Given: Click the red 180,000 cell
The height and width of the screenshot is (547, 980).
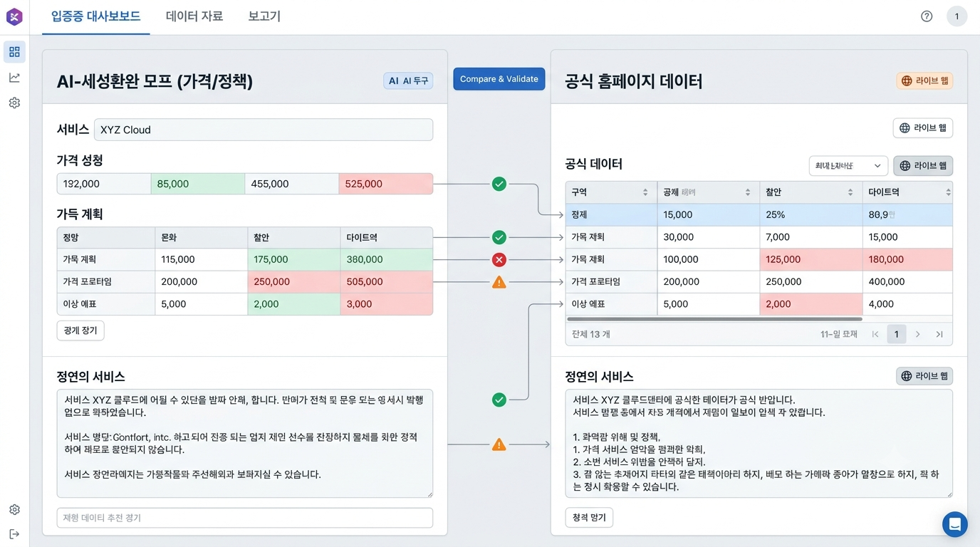Looking at the screenshot, I should coord(907,260).
